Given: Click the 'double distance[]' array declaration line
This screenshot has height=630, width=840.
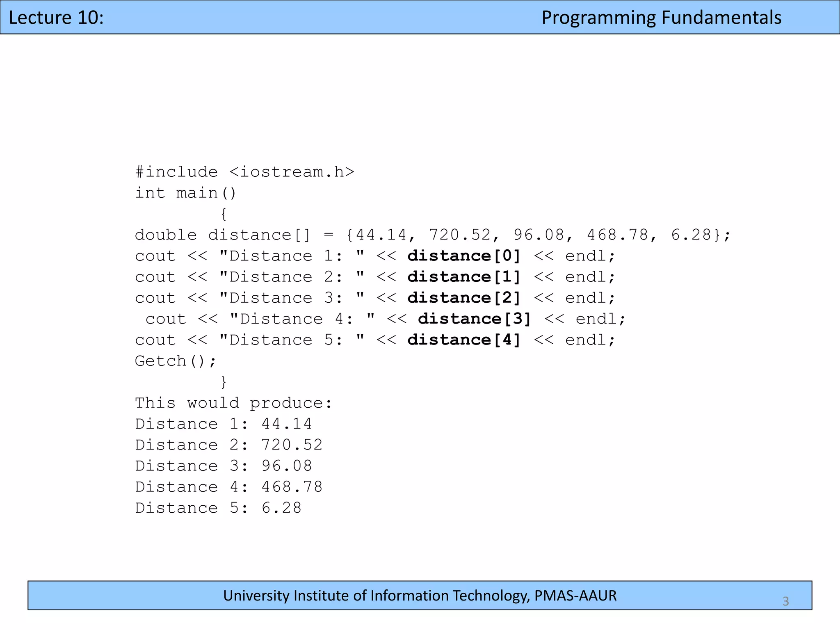Looking at the screenshot, I should (433, 235).
